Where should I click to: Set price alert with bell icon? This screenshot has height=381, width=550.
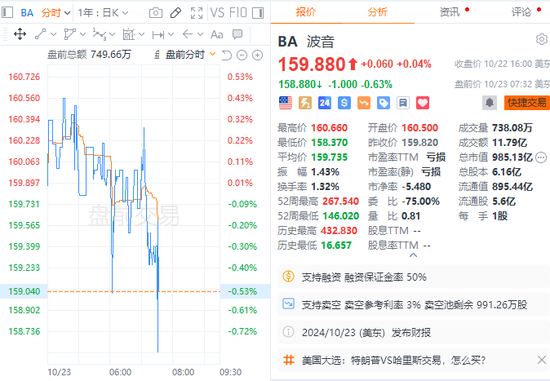point(490,103)
